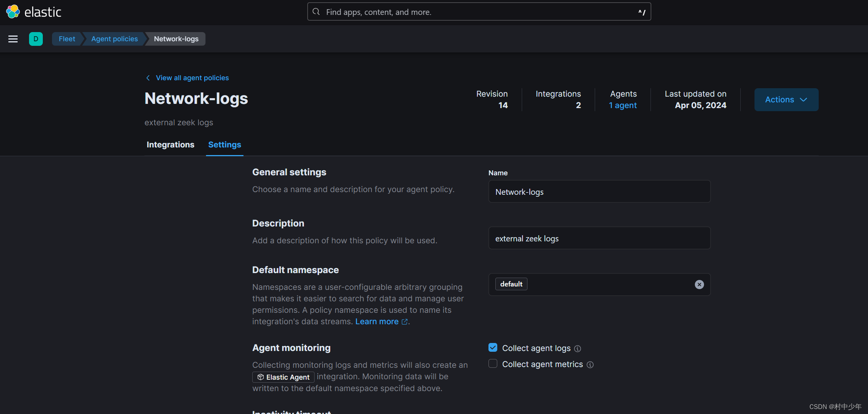Open the D space avatar
This screenshot has height=414, width=868.
(36, 39)
